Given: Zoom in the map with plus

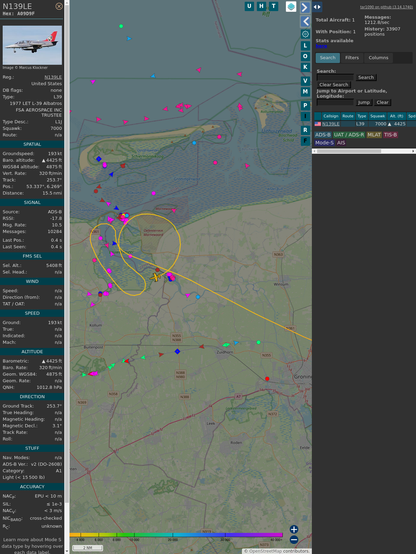Looking at the screenshot, I should tap(294, 529).
